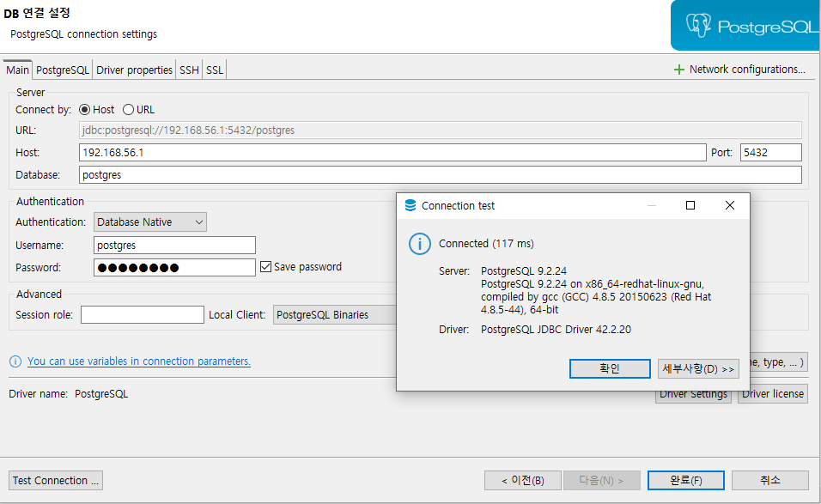Switch to the Main tab
Image resolution: width=821 pixels, height=504 pixels.
pos(18,70)
